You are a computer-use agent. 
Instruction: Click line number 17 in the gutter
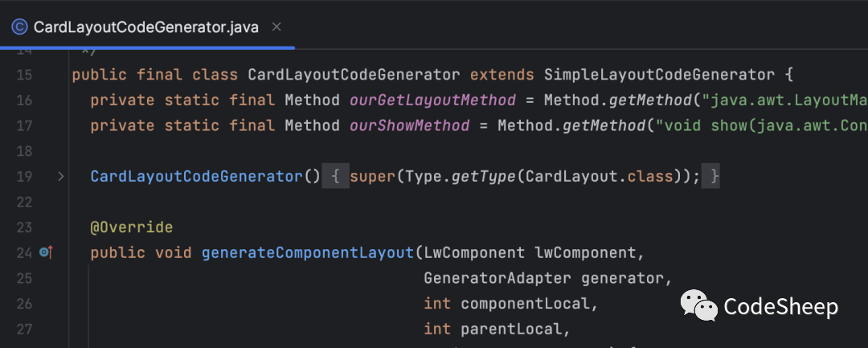click(24, 125)
